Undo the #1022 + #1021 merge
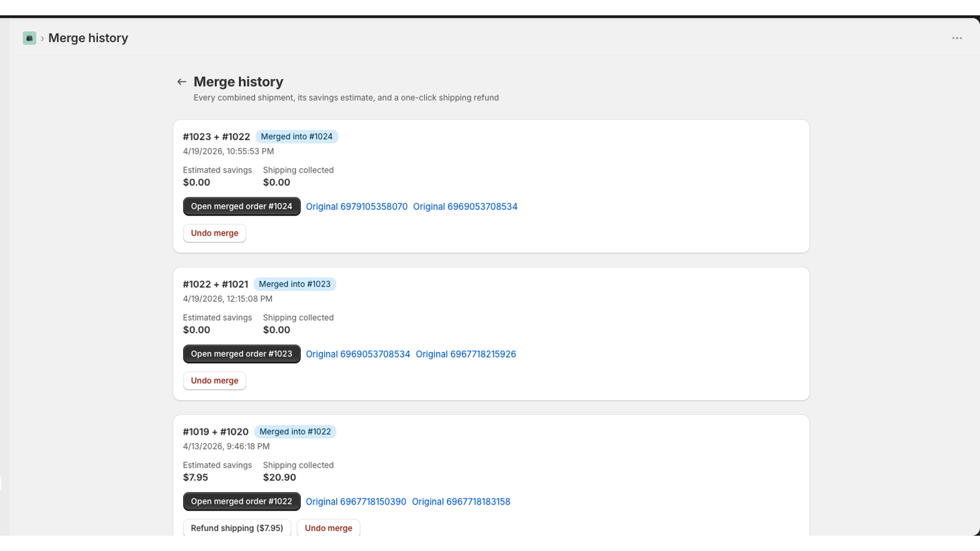 pyautogui.click(x=214, y=381)
